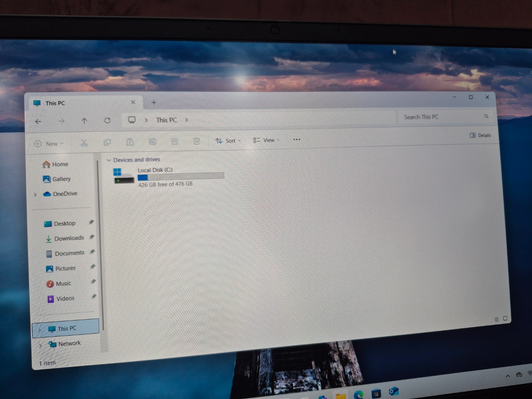The image size is (532, 399).
Task: Open the New item menu button
Action: (49, 144)
